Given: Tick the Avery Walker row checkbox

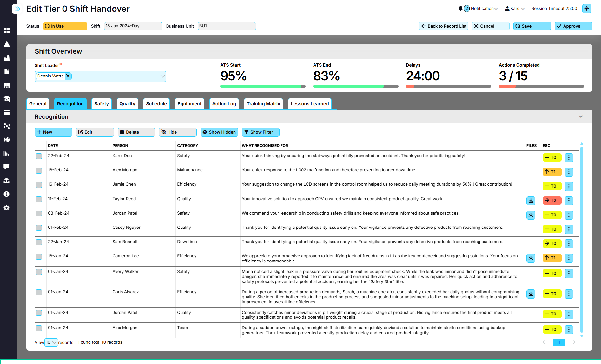Looking at the screenshot, I should (x=39, y=272).
